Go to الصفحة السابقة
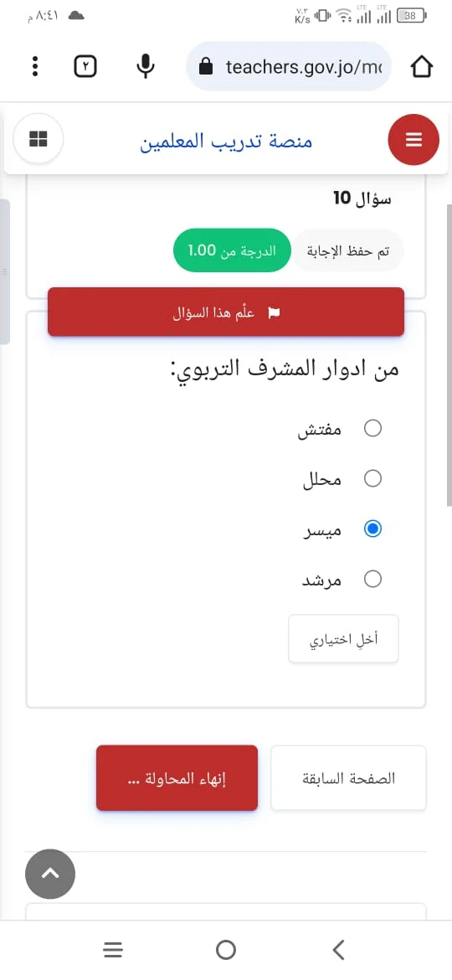The image size is (452, 980). click(x=348, y=778)
